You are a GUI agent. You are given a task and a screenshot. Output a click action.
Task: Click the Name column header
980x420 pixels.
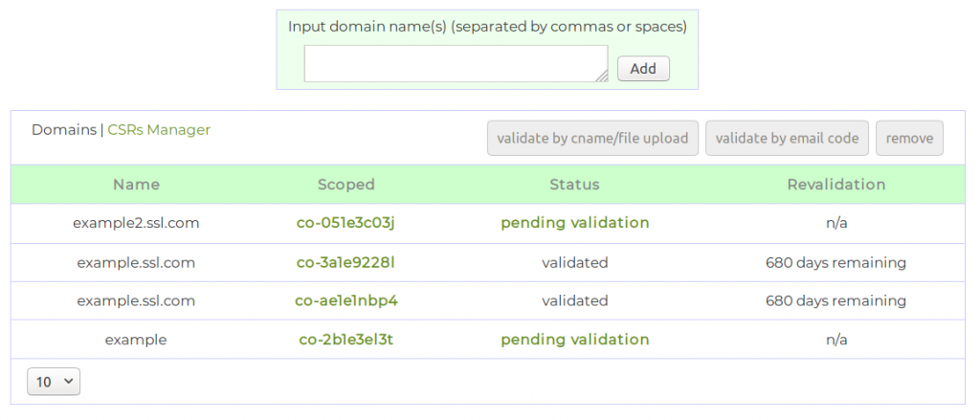click(x=136, y=185)
